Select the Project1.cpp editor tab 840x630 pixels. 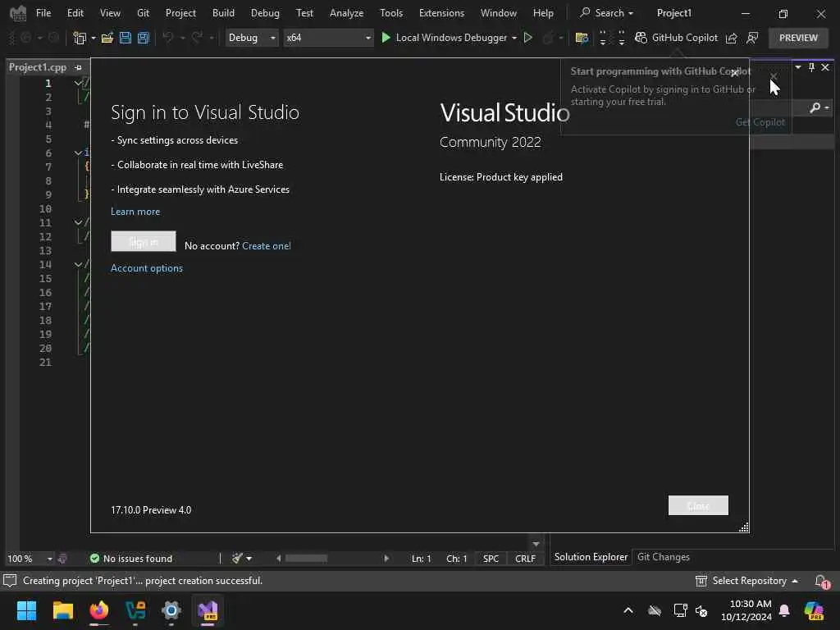(38, 67)
